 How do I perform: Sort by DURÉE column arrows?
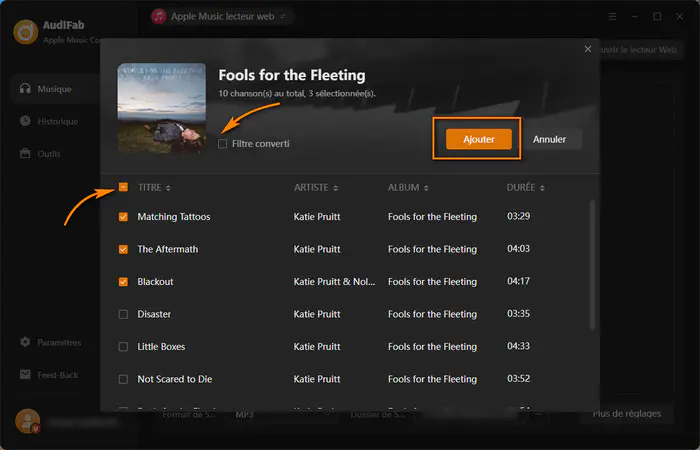click(542, 188)
